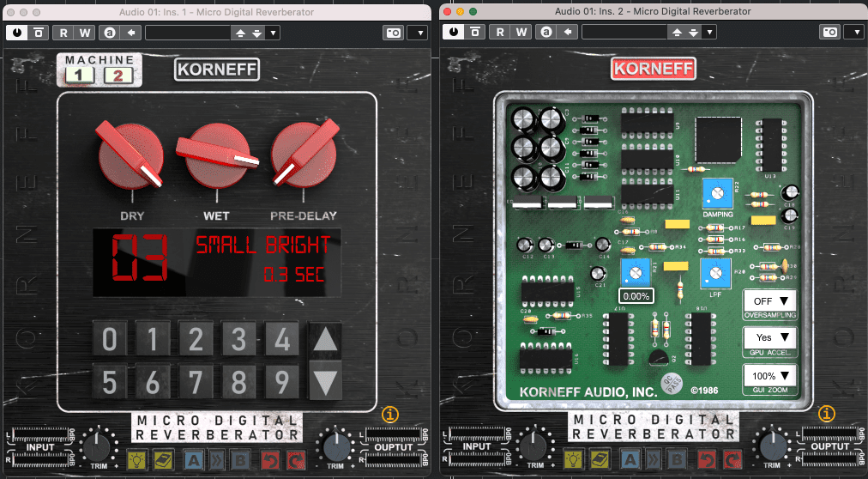Open the yellow book manual icon in Ins. 1 window
Viewport: 868px width, 479px height.
pos(163,459)
